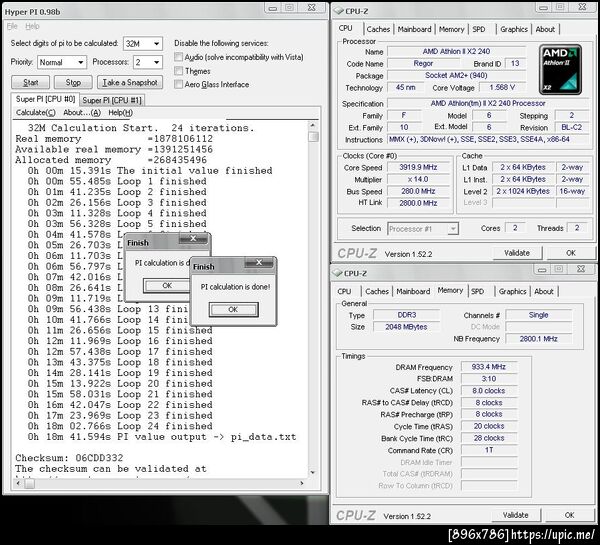The height and width of the screenshot is (545, 600).
Task: Select Memory tab in lower CPU-Z window
Action: tap(450, 290)
